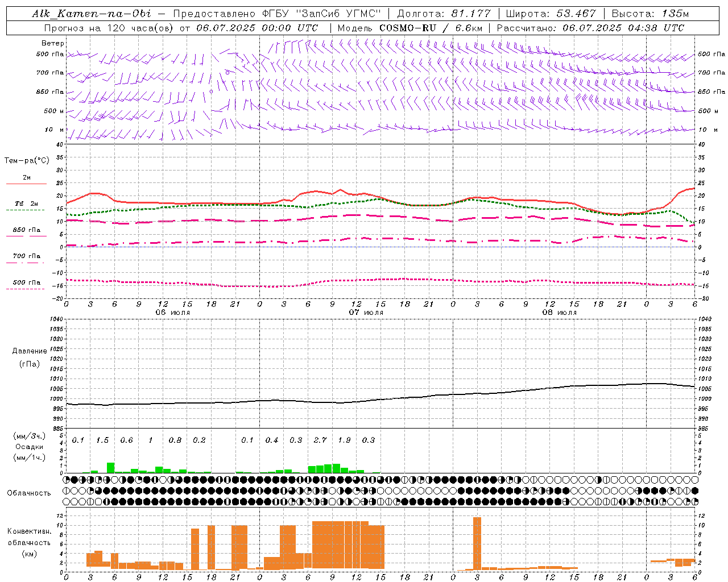Viewport: 728px width, 582px height.
Task: Click the 06 июля date label
Action: [x=173, y=313]
